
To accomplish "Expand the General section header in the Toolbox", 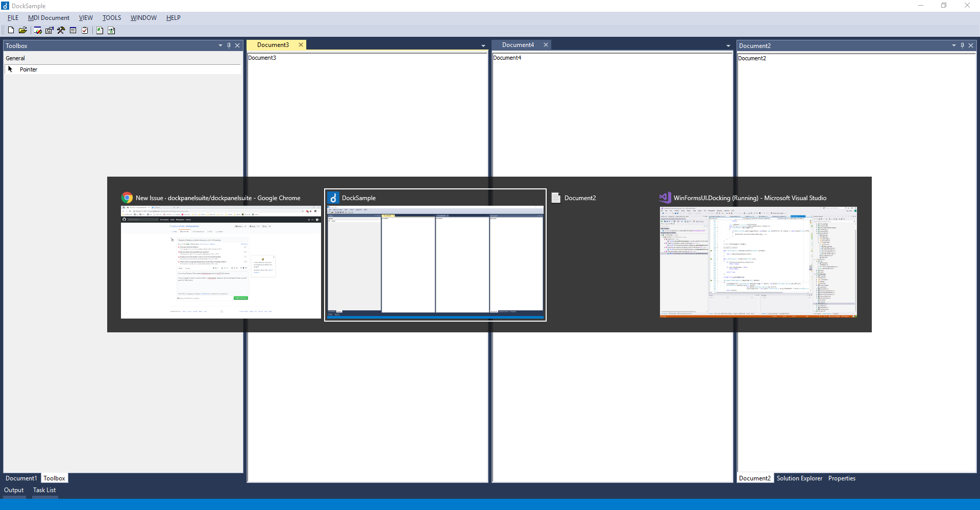I will tap(15, 58).
